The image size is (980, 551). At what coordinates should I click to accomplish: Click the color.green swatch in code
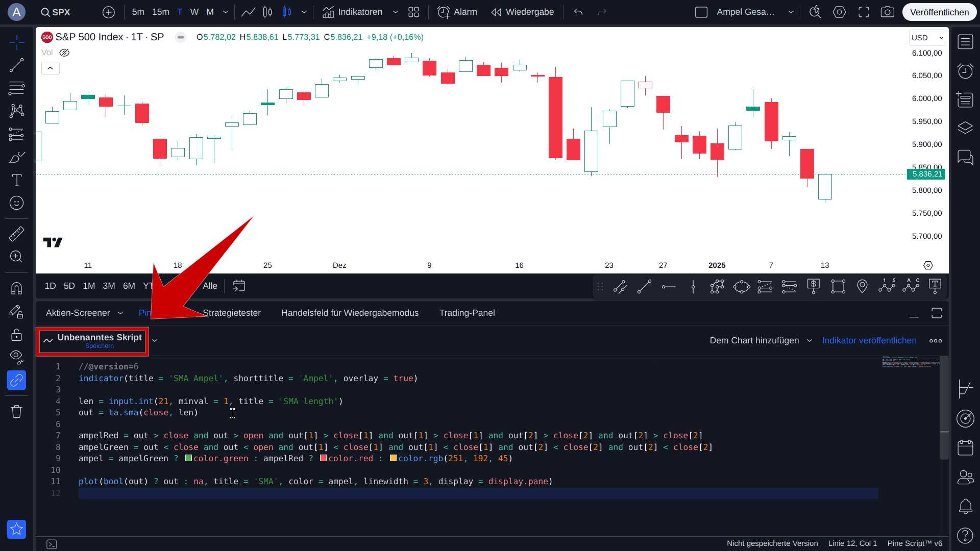coord(188,458)
